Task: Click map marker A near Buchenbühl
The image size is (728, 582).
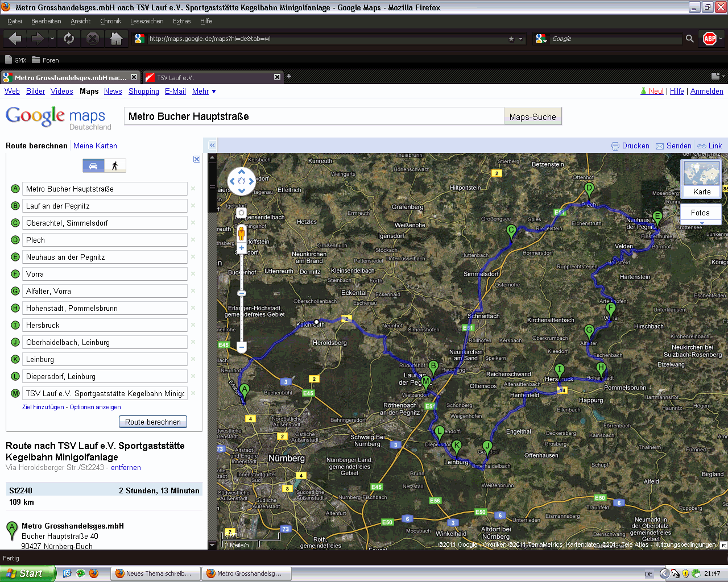Action: point(245,390)
